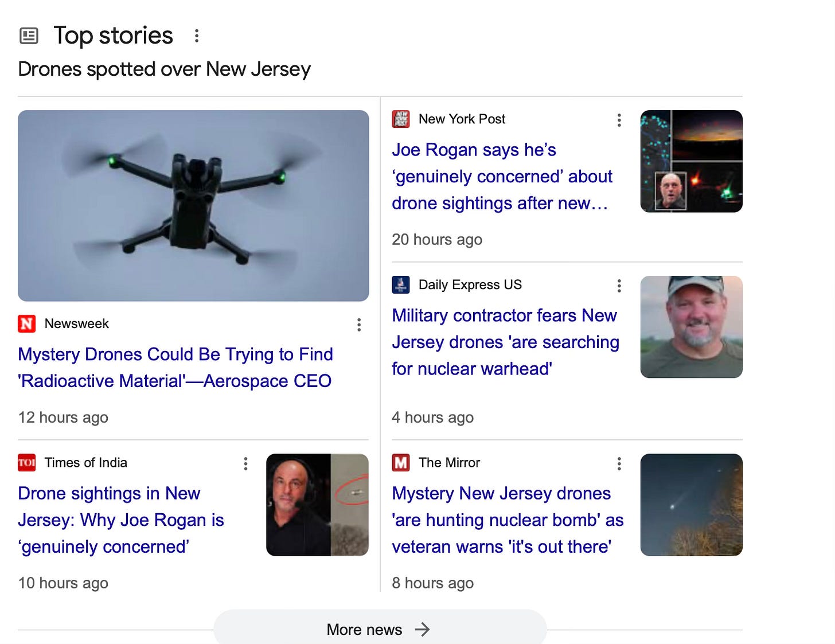Image resolution: width=835 pixels, height=644 pixels.
Task: Open the three-dot menu for Daily Express US story
Action: pyautogui.click(x=619, y=286)
